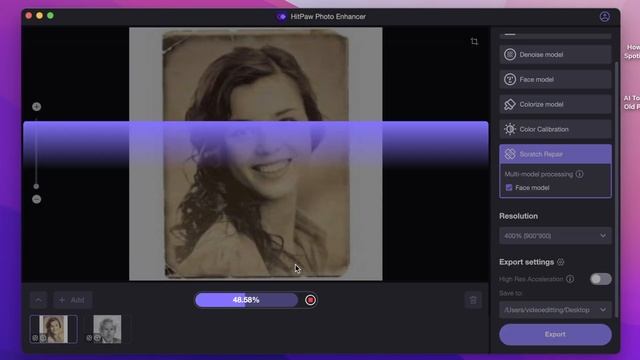Select the crop tool icon

click(474, 42)
